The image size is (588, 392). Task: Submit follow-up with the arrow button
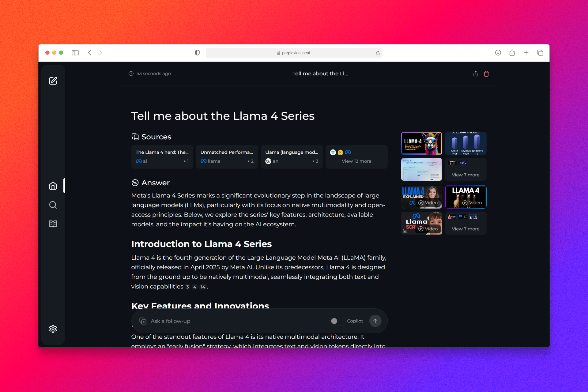pyautogui.click(x=375, y=321)
